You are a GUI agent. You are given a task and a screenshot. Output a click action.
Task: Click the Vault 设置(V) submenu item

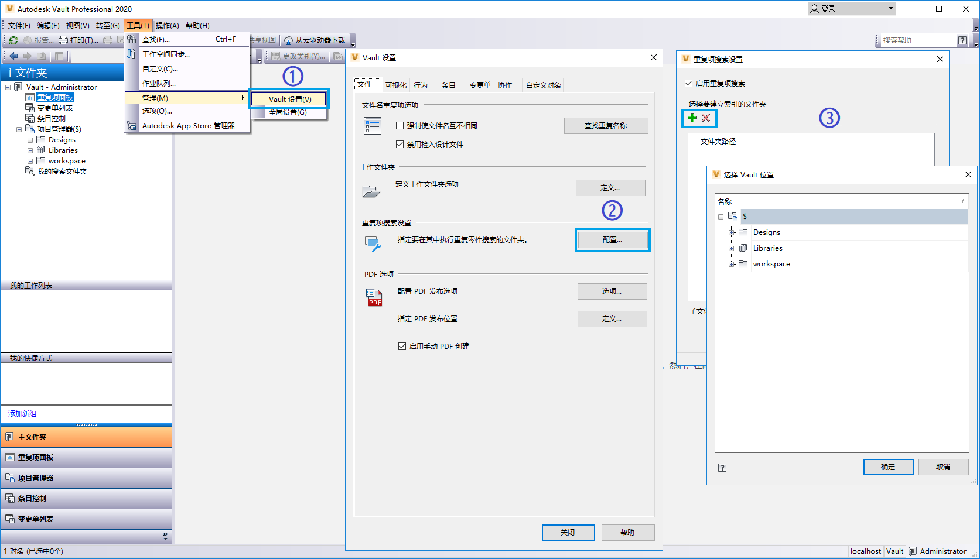click(289, 99)
